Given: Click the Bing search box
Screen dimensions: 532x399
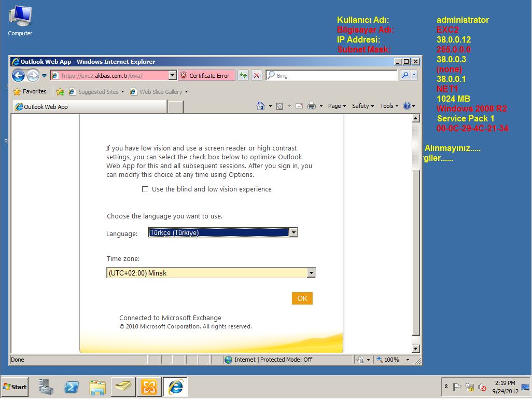Looking at the screenshot, I should (331, 75).
